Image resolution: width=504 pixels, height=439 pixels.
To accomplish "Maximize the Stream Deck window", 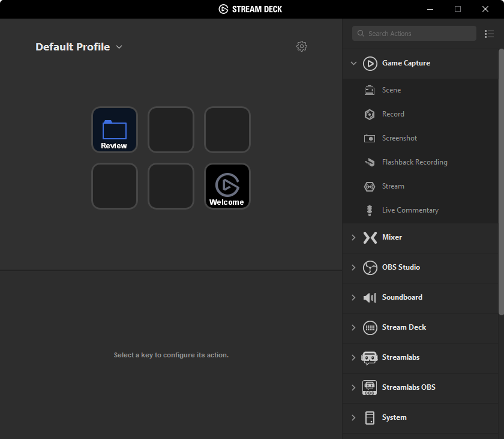I will tap(458, 9).
